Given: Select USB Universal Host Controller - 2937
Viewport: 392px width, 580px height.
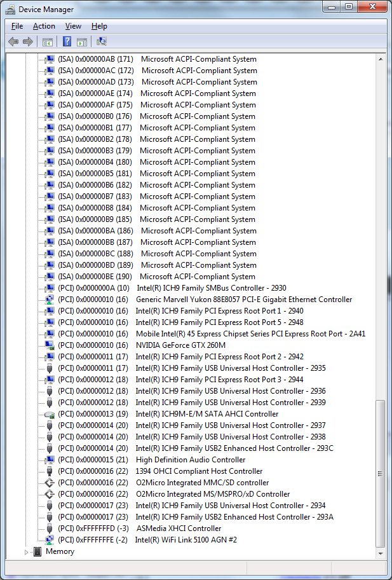Looking at the screenshot, I should tap(192, 425).
